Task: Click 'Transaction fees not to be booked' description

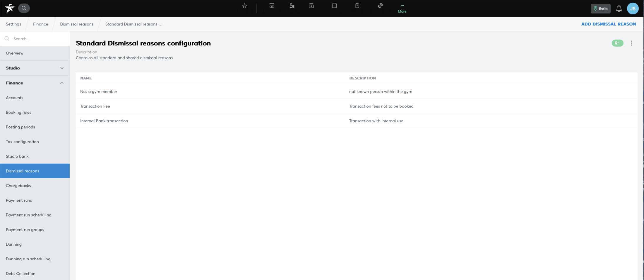Action: (381, 106)
